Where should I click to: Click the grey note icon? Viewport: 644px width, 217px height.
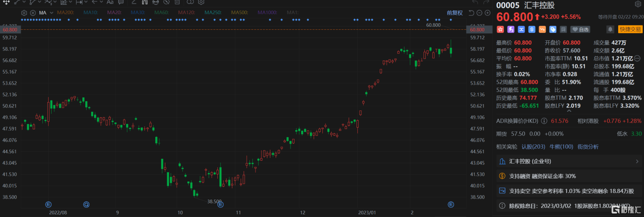tap(563, 29)
